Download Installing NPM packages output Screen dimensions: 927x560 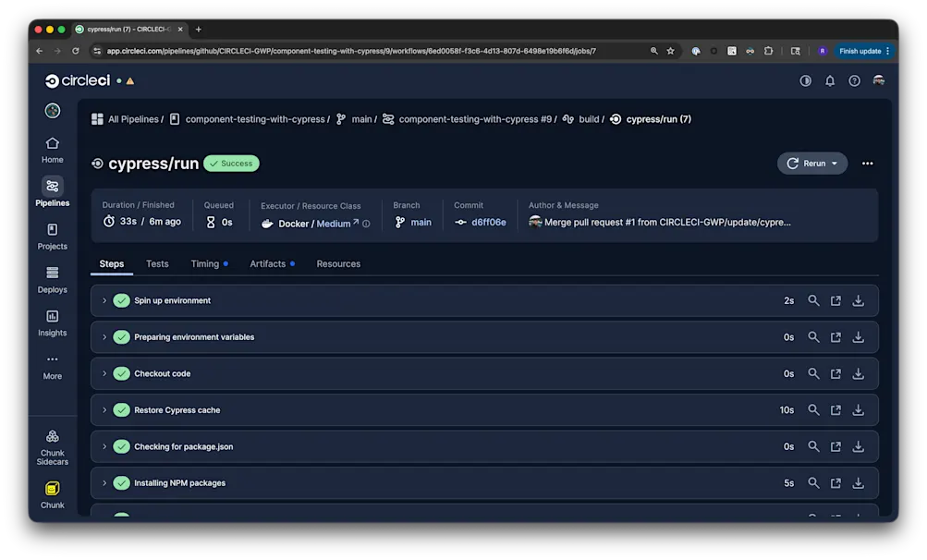(858, 483)
